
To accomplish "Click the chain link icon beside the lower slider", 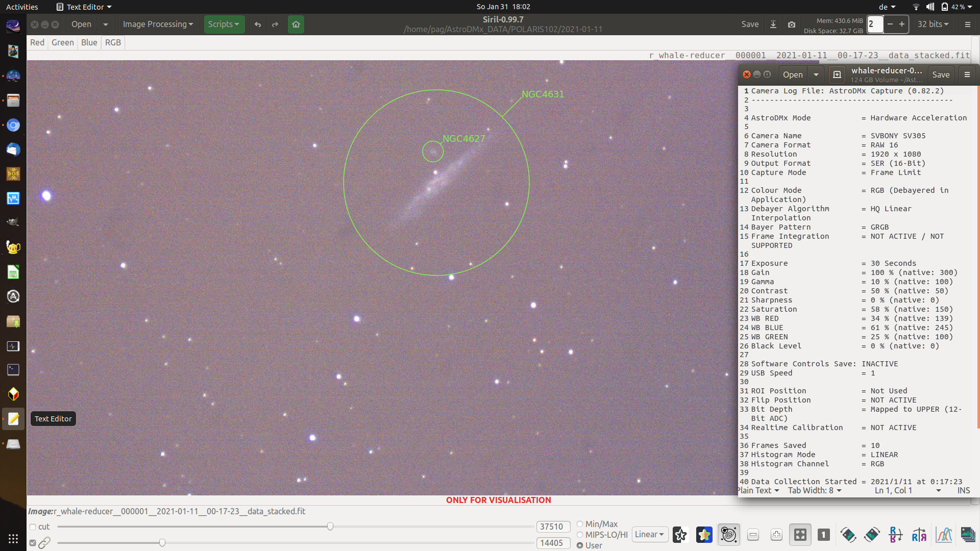I will [44, 543].
